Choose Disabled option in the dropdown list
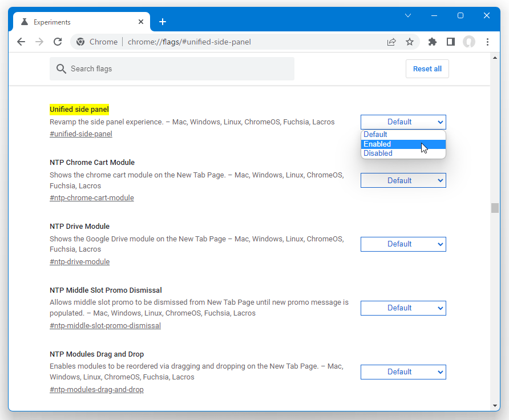The image size is (509, 420). click(x=403, y=153)
